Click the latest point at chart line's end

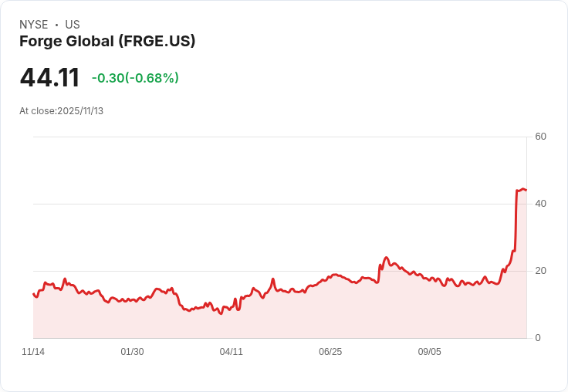[x=526, y=190]
